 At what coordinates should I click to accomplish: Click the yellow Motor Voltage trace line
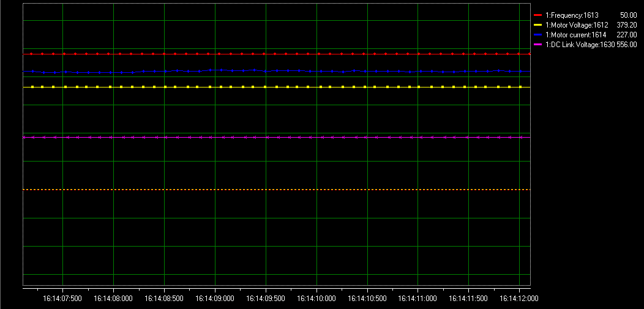click(x=275, y=87)
